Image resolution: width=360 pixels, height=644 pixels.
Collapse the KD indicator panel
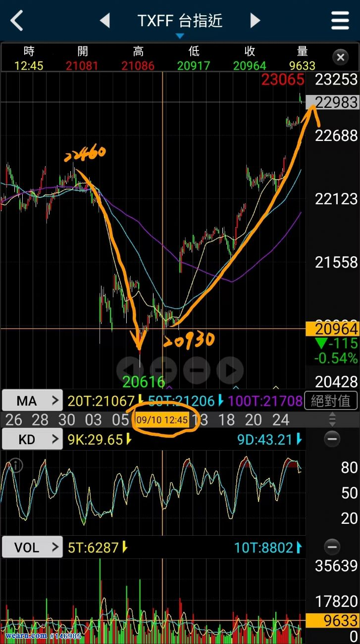click(x=332, y=439)
